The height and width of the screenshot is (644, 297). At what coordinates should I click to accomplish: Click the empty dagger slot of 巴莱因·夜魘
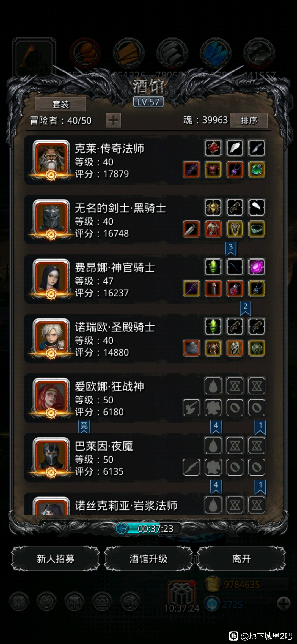(191, 467)
